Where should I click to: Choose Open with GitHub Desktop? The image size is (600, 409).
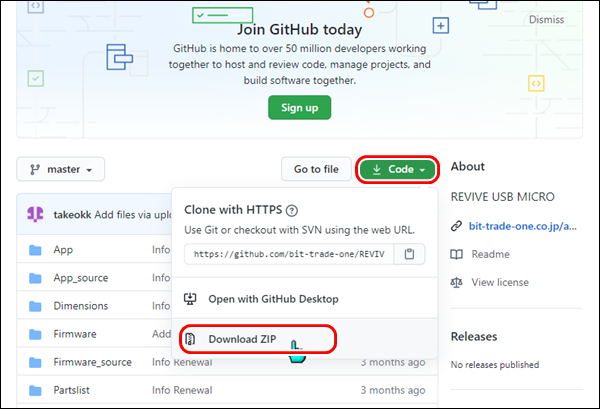point(305,299)
